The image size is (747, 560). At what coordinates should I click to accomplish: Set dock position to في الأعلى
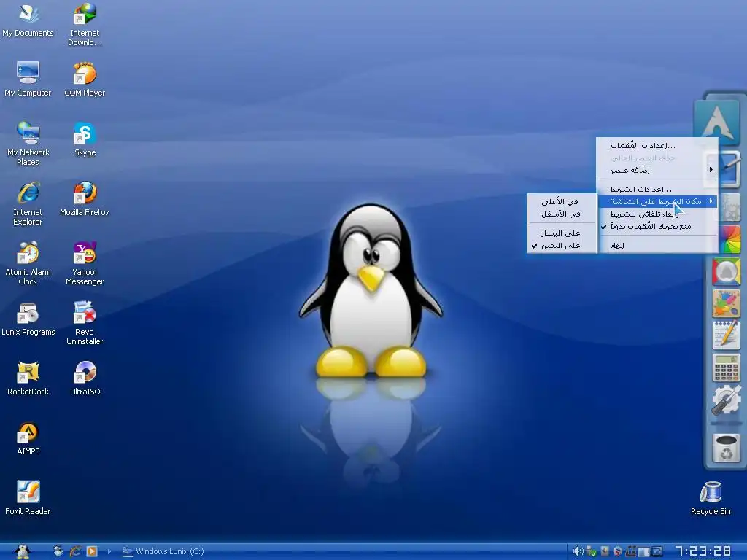561,201
